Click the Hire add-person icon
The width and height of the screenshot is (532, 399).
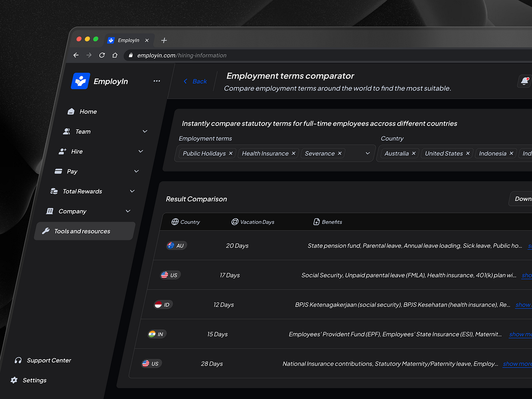click(62, 151)
